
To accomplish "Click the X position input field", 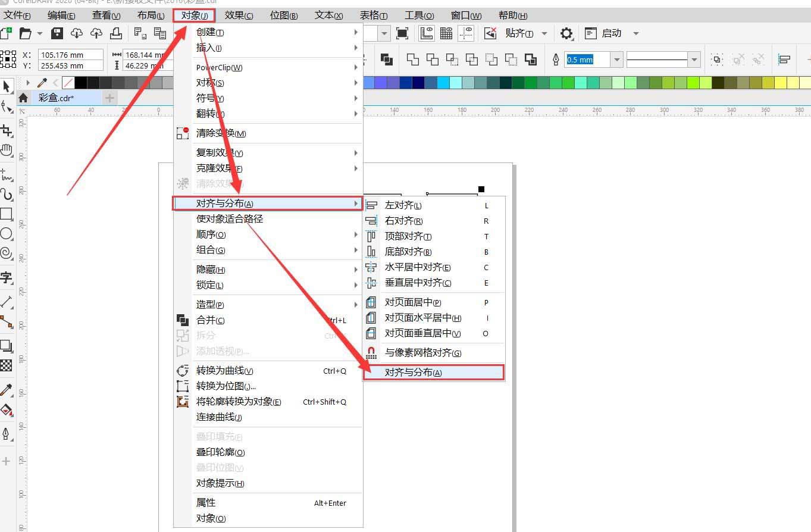I will [x=71, y=54].
